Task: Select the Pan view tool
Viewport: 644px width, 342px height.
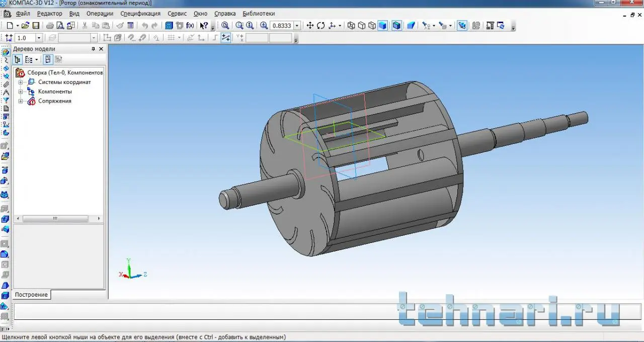Action: coord(310,25)
